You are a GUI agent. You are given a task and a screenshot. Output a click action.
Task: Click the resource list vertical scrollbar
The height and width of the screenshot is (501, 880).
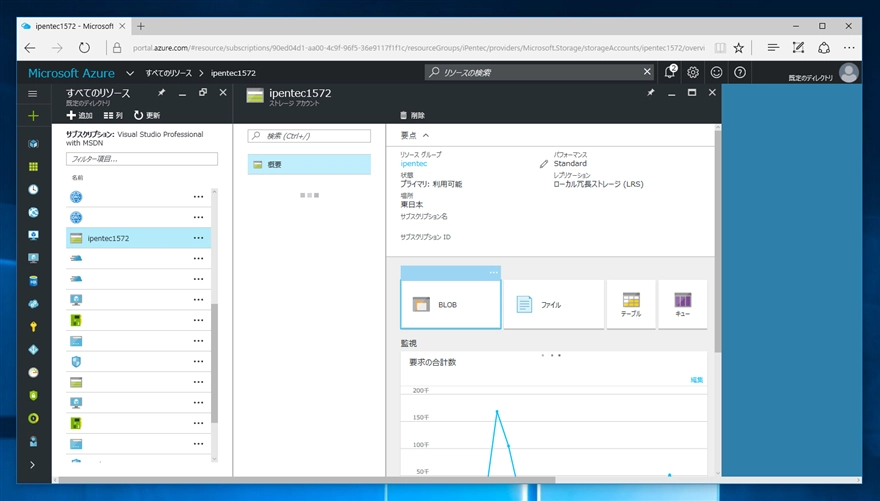click(x=214, y=363)
